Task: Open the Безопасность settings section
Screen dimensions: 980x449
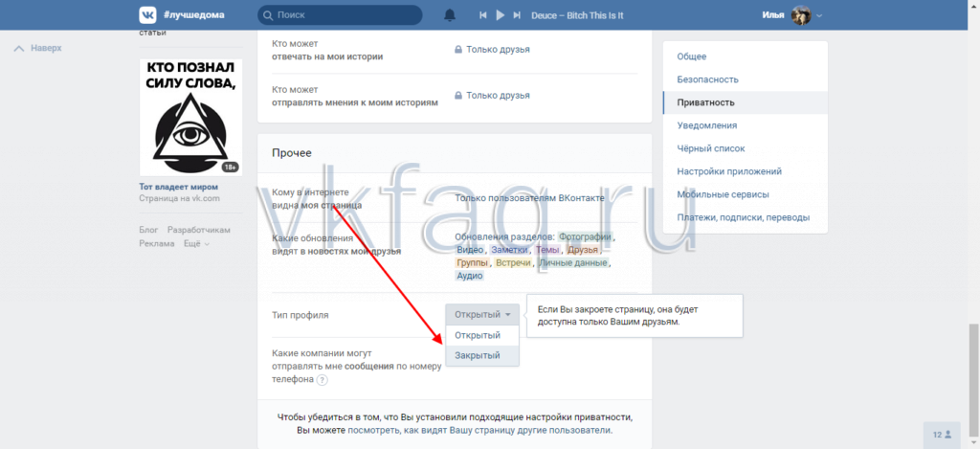Action: coord(707,79)
